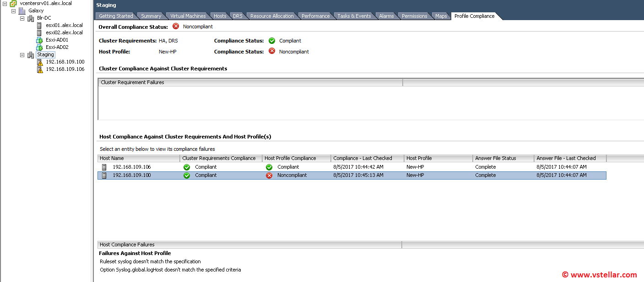Collapse the Blr-DC cluster node
644x282 pixels.
coord(21,18)
